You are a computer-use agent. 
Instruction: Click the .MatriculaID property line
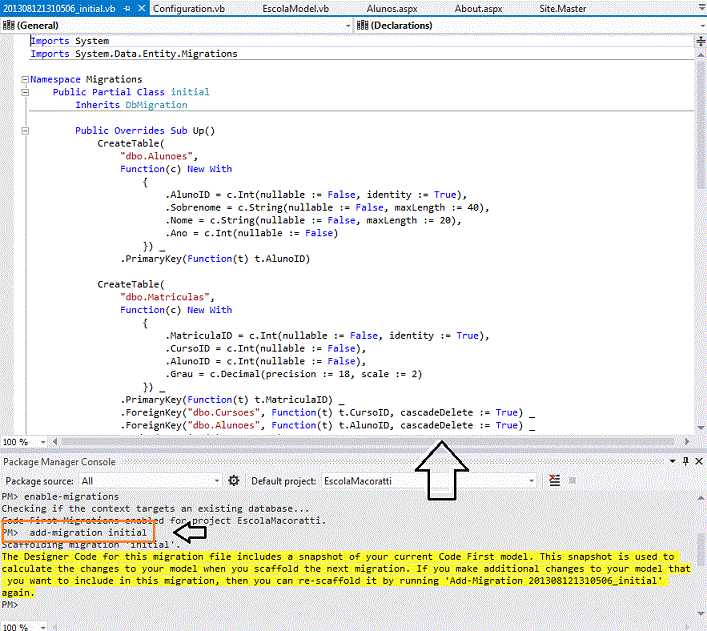[x=327, y=336]
